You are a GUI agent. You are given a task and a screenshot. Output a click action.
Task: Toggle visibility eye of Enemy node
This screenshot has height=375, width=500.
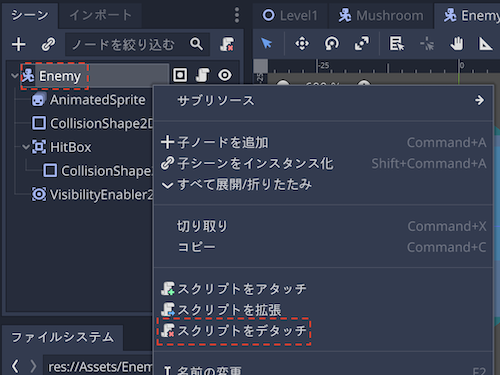[225, 75]
